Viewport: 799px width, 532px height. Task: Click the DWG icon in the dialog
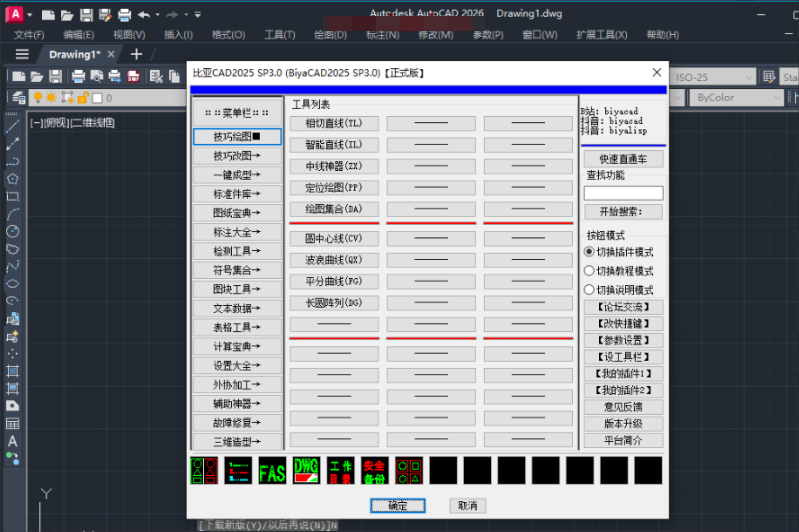click(306, 470)
